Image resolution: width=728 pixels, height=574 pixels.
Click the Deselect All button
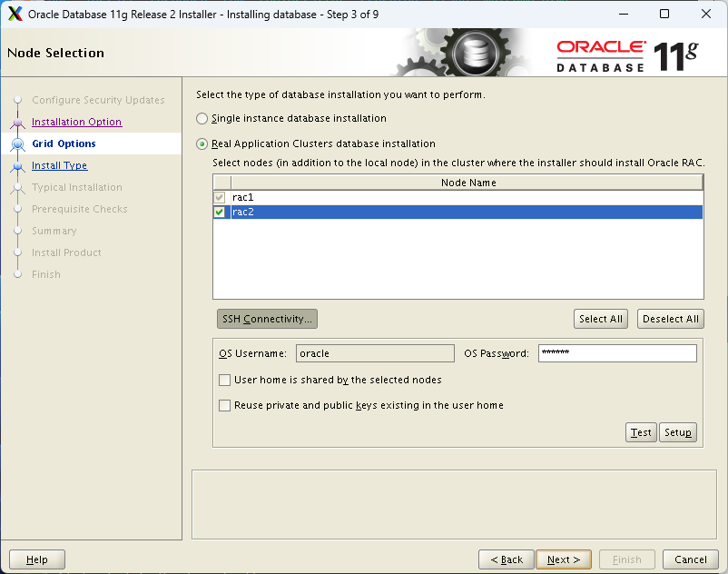click(671, 319)
